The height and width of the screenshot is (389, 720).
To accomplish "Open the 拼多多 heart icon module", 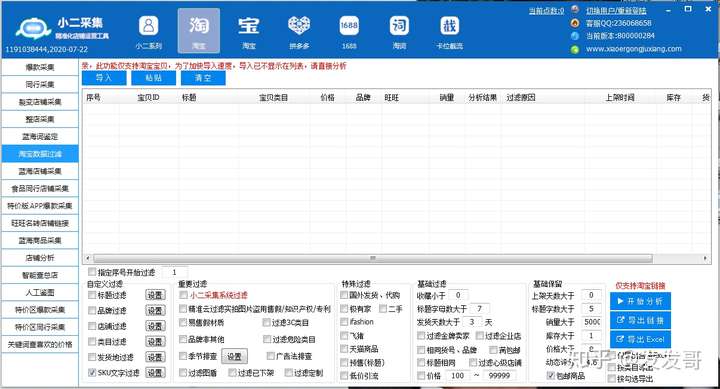I will coord(299,31).
